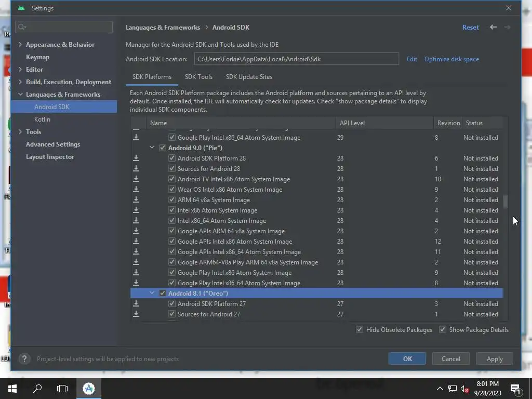Collapse the Android 8.1 ("Oreo") group

(152, 293)
